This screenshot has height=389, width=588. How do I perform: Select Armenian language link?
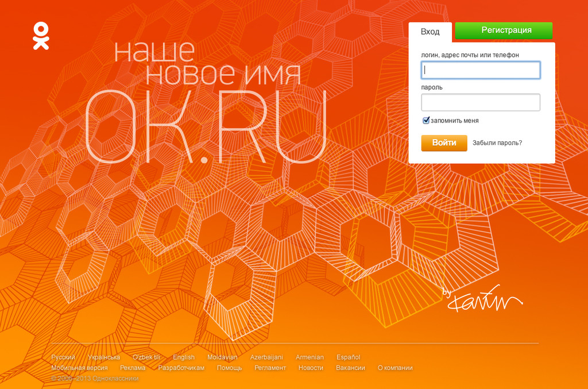point(310,357)
